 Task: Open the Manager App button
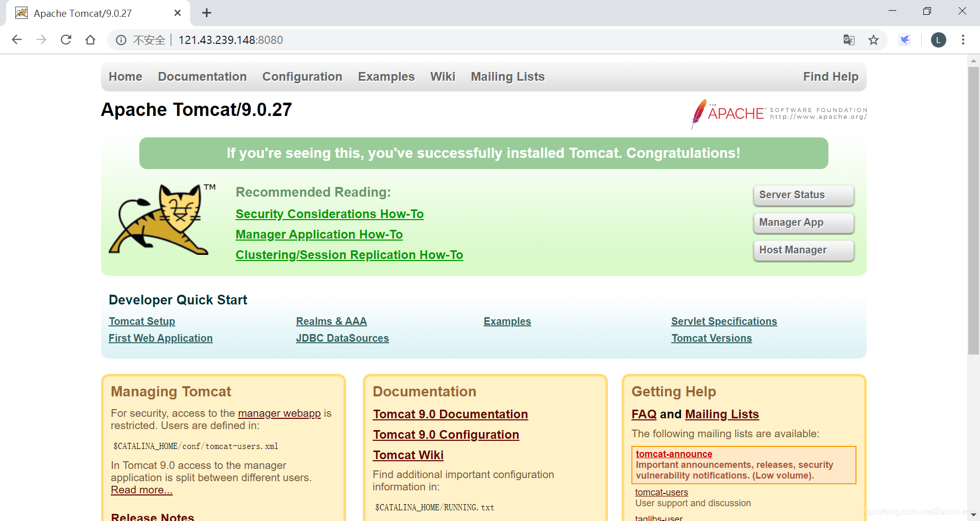pos(803,223)
